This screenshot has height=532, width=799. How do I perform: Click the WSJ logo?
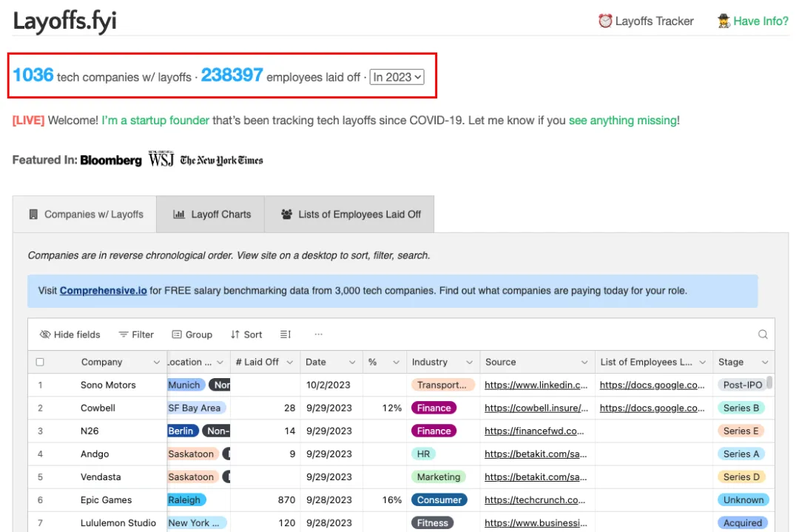coord(161,160)
